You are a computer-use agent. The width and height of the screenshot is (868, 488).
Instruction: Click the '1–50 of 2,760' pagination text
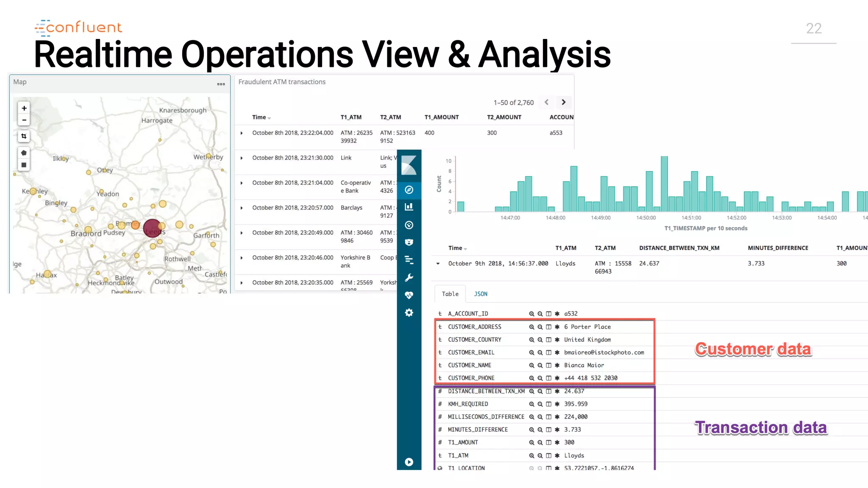[x=513, y=103]
